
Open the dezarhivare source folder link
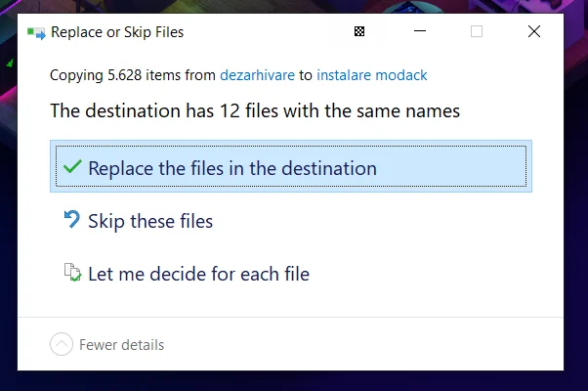(257, 75)
